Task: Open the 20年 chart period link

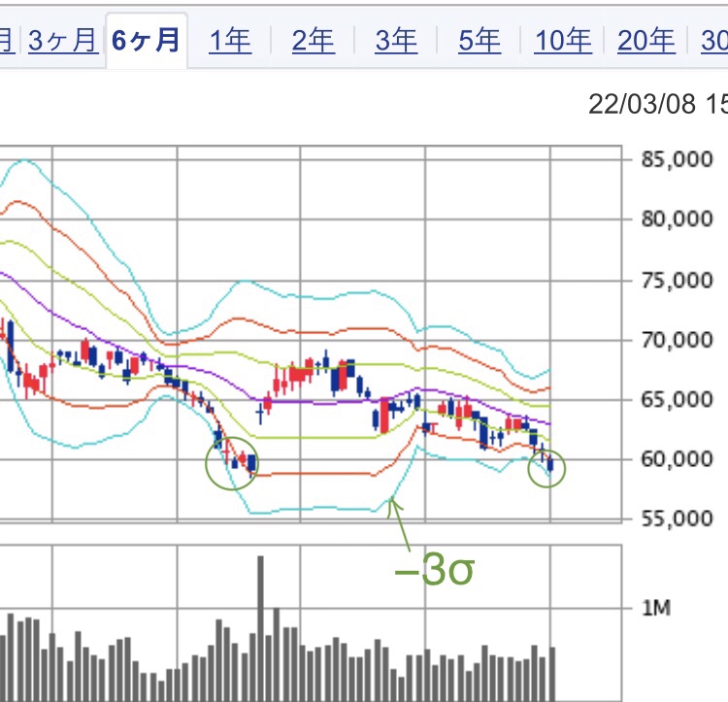Action: point(646,41)
